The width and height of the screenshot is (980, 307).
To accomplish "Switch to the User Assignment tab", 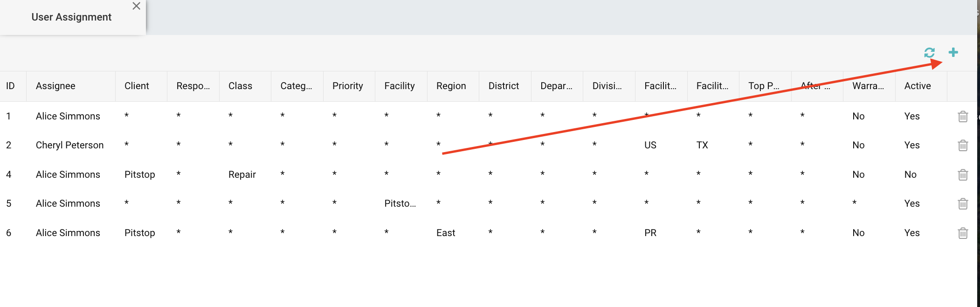I will pyautogui.click(x=71, y=17).
